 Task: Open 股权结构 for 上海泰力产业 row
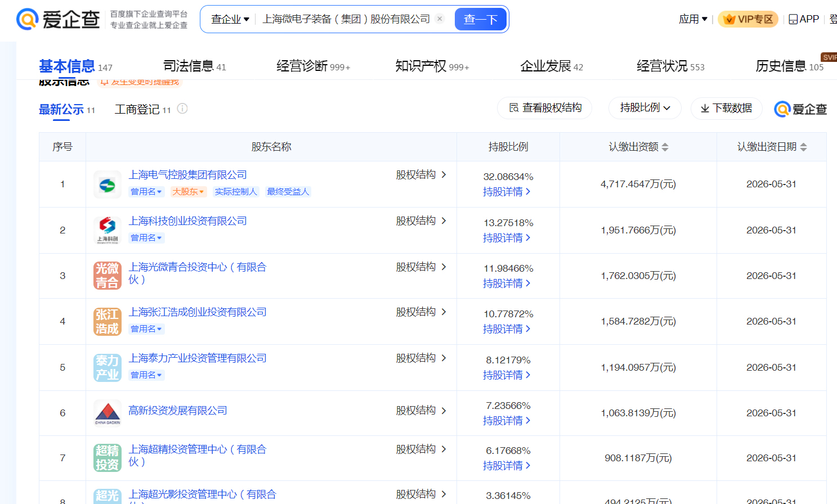[421, 358]
